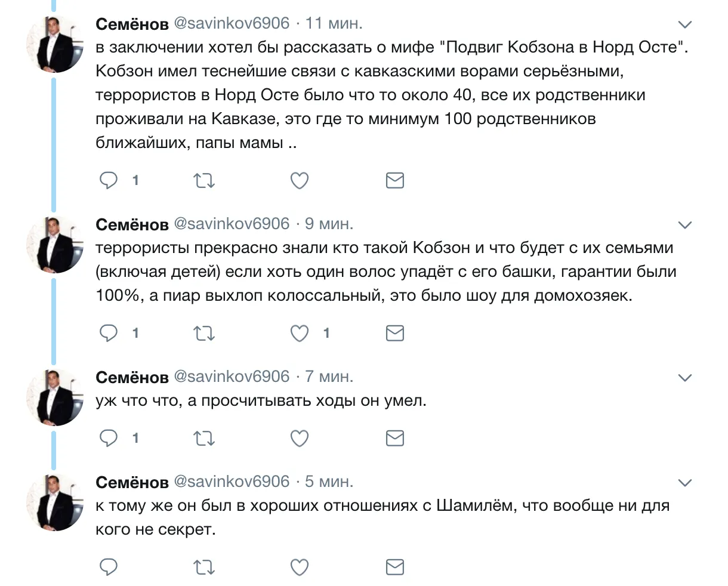
Task: Share the 9 мин. tweet by direct message
Action: 395,333
